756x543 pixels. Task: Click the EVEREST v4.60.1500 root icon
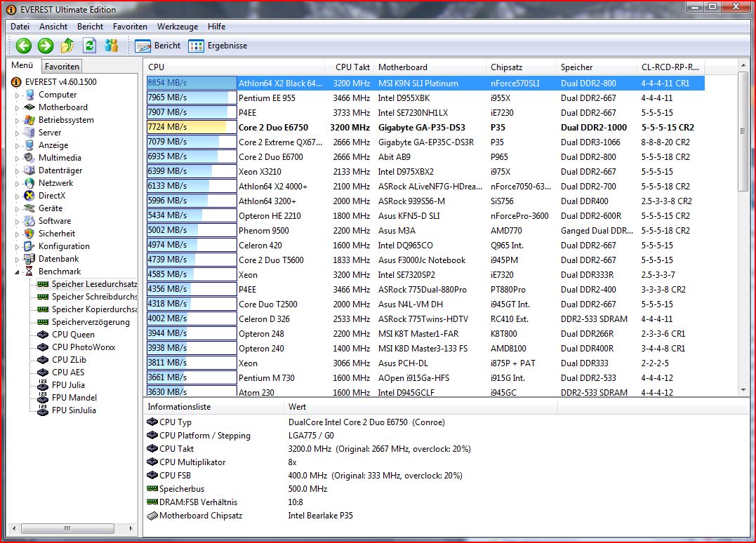pyautogui.click(x=16, y=82)
